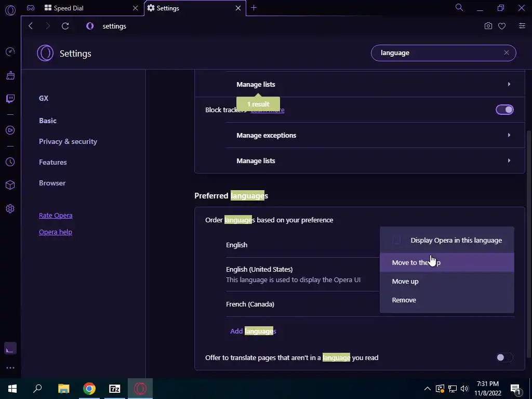Open Privacy & security section
This screenshot has height=399, width=532.
[68, 141]
